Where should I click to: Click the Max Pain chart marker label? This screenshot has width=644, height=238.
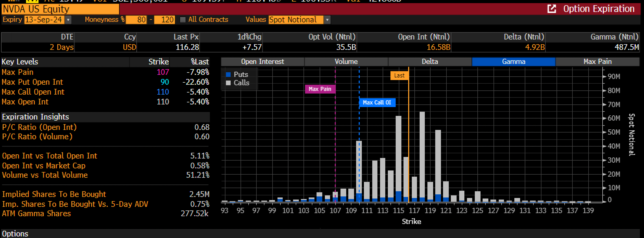point(320,89)
